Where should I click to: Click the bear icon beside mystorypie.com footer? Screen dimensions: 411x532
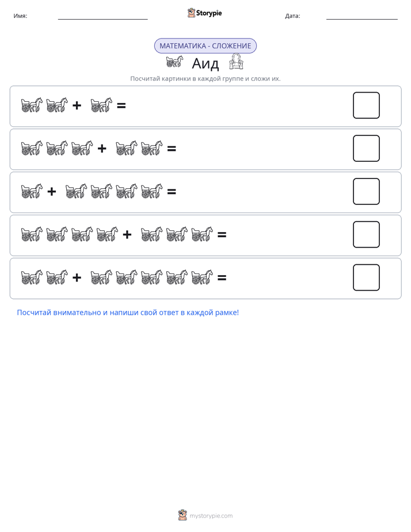coord(182,515)
